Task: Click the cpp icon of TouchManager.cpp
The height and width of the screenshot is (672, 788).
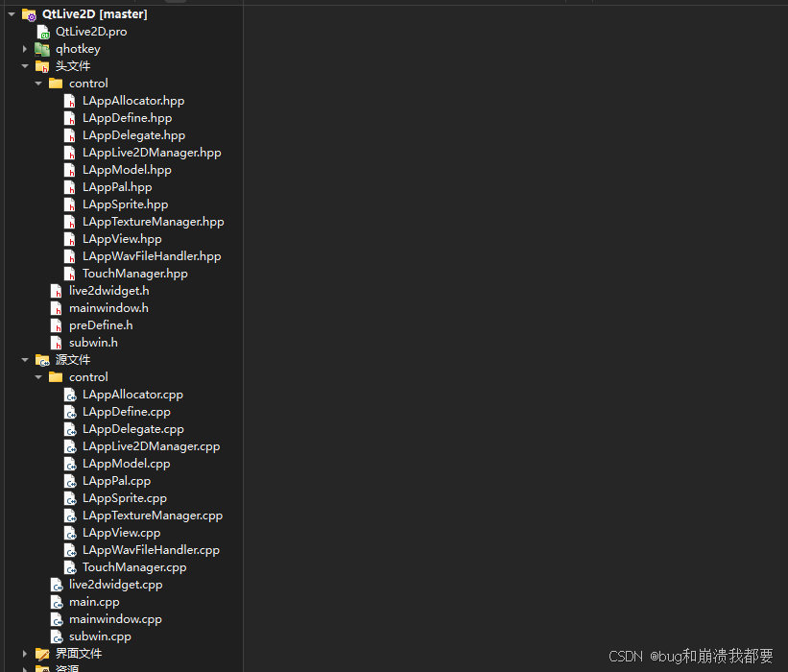Action: tap(70, 567)
